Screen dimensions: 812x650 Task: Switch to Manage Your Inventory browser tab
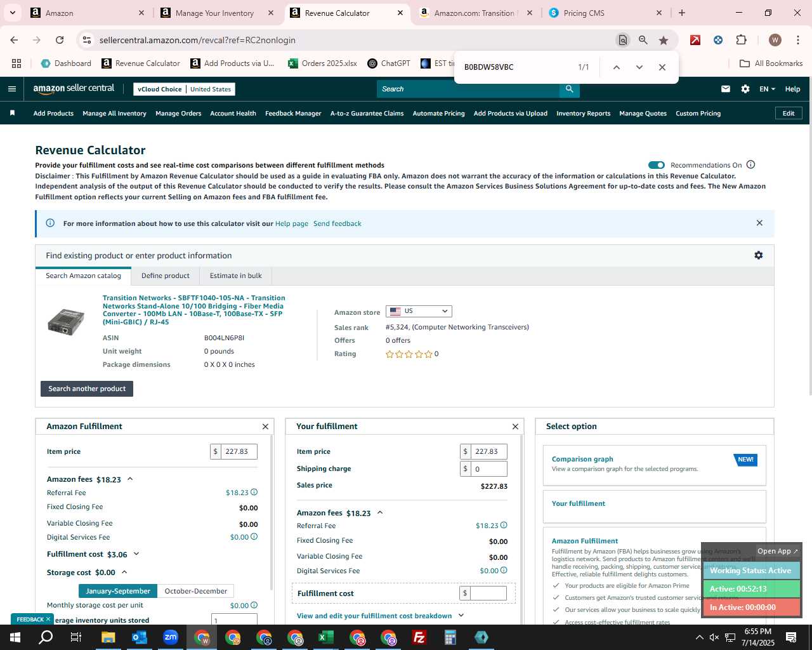[215, 13]
